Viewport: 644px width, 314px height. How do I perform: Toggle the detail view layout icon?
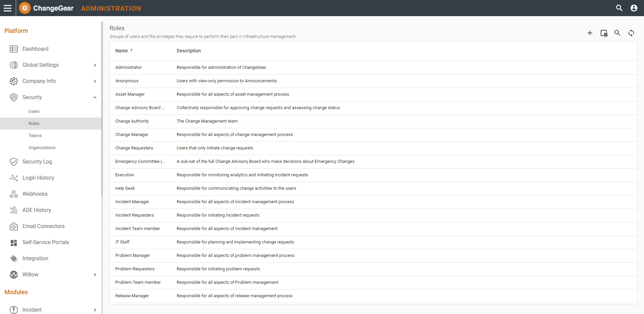pyautogui.click(x=604, y=33)
